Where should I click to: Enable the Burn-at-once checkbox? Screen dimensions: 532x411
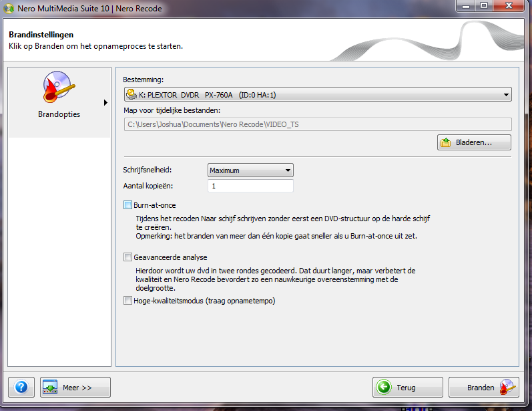click(x=127, y=204)
